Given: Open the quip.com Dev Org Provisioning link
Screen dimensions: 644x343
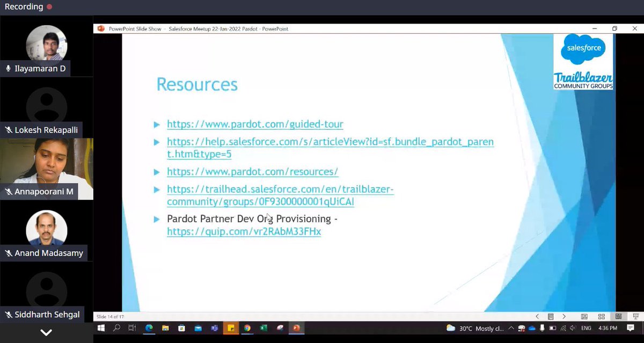Looking at the screenshot, I should (244, 232).
